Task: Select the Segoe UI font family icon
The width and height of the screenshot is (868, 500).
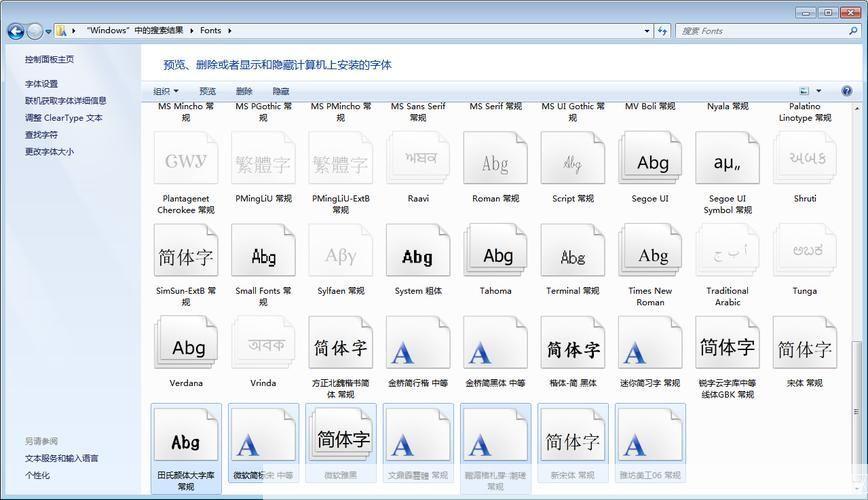Action: coord(650,158)
